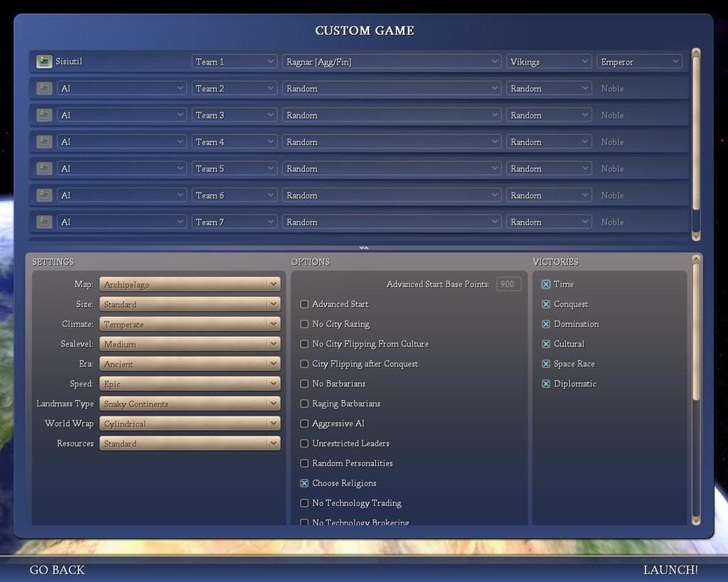Image resolution: width=728 pixels, height=582 pixels.
Task: Change difficulty from Emperor
Action: tap(639, 61)
